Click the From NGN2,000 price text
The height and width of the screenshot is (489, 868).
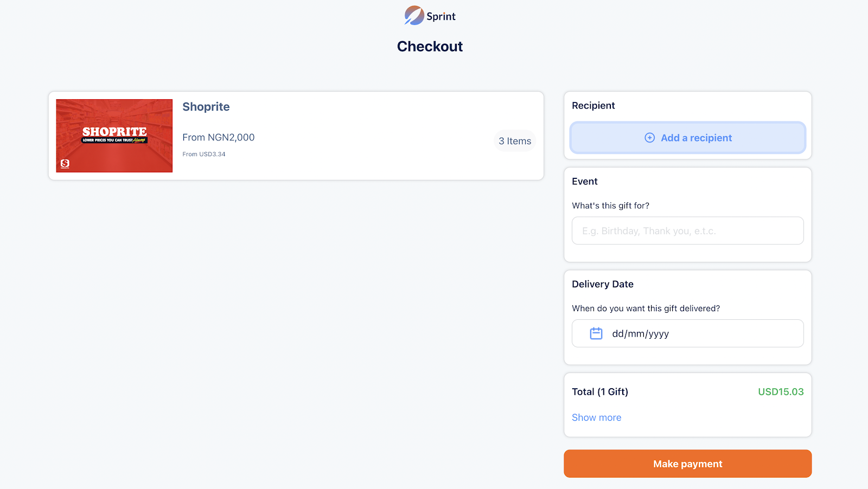218,138
